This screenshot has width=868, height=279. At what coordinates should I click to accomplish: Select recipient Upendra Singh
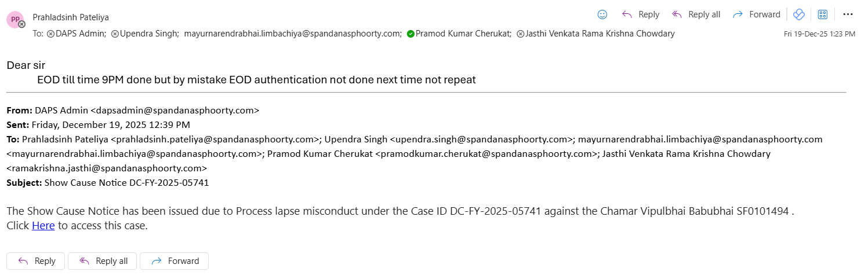point(149,34)
